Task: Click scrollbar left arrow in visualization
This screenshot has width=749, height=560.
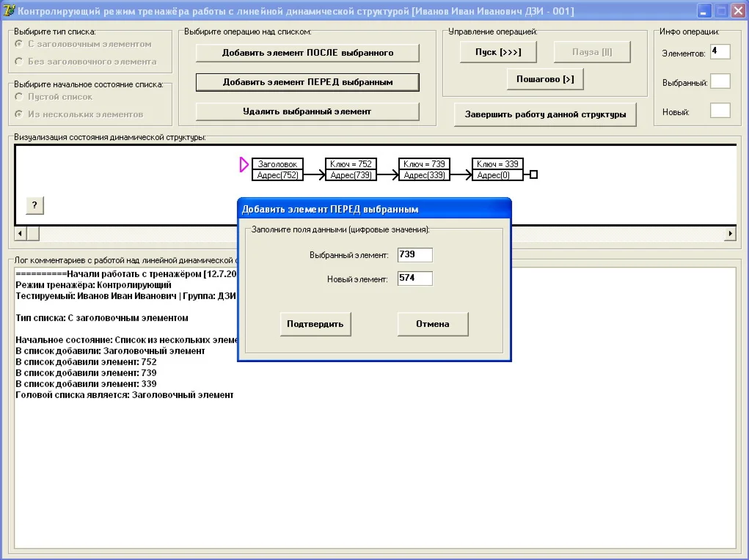Action: [x=20, y=233]
